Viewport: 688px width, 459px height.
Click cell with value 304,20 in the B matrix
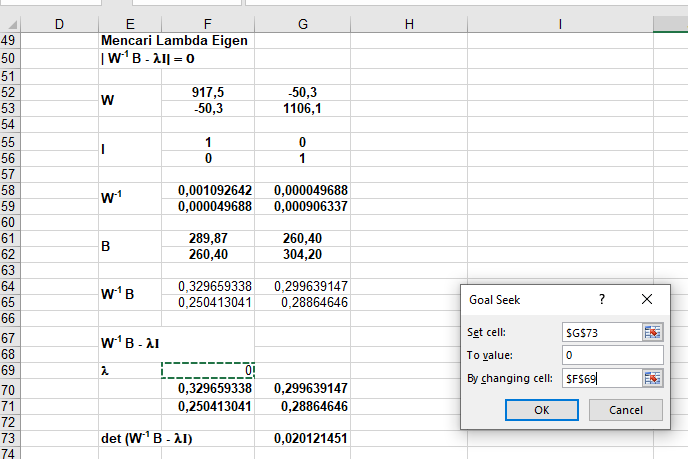(302, 253)
